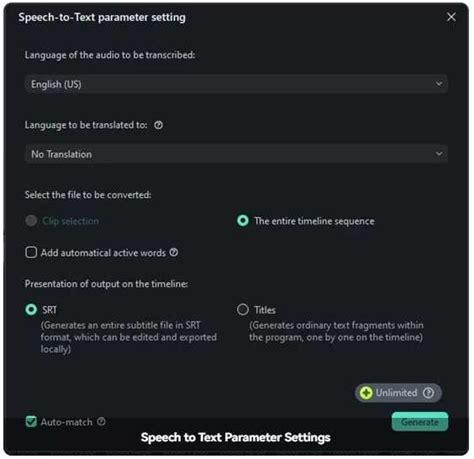Screen dimensions: 474x459
Task: Open the No Translation language dropdown
Action: 236,154
